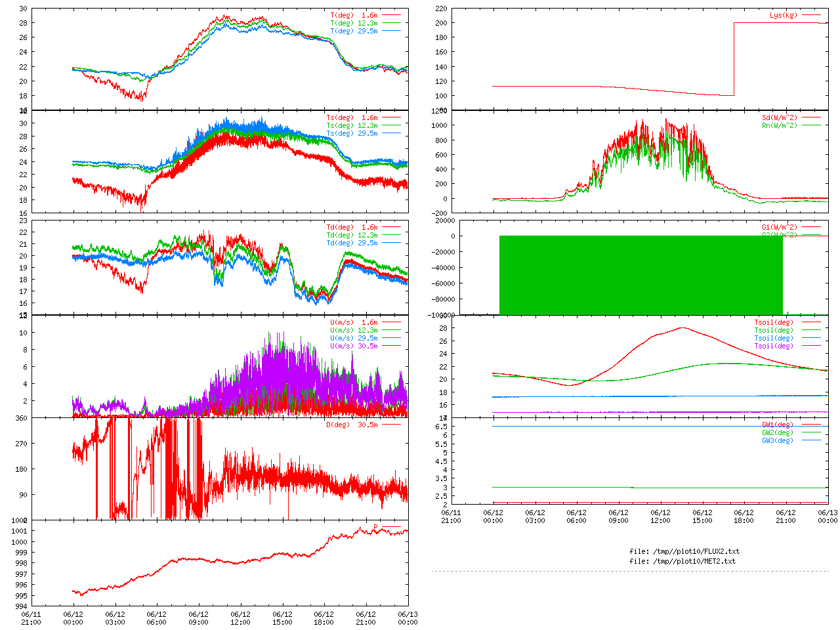The width and height of the screenshot is (840, 630).
Task: Click the 'Td(deg) 12.3m' legend entry
Action: [352, 235]
